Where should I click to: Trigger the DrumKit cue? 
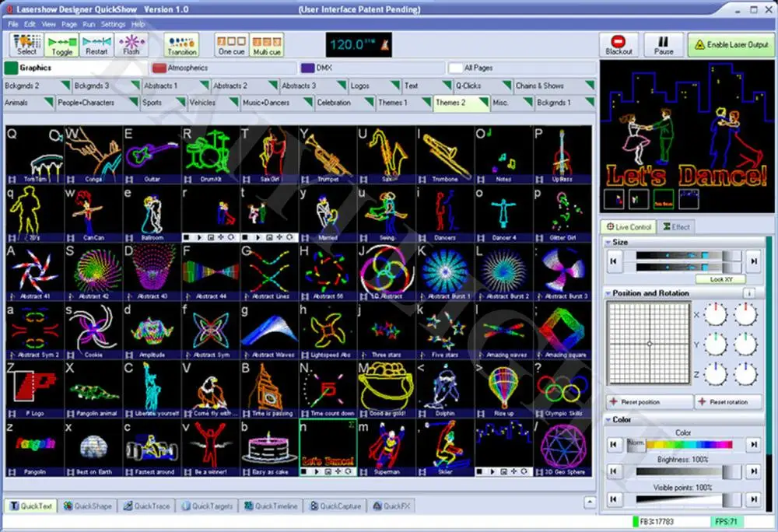pos(210,155)
